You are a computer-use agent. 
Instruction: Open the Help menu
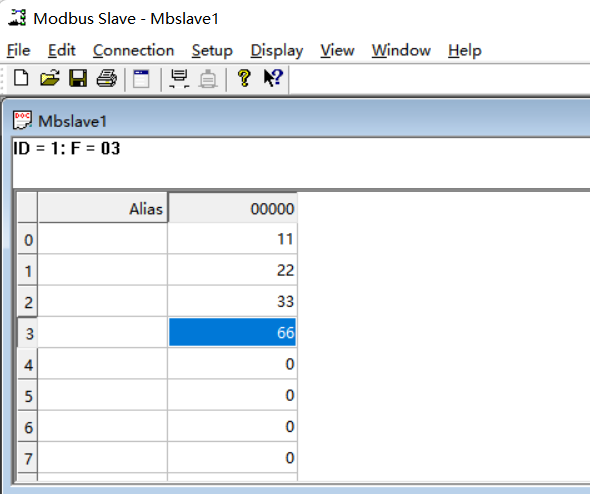coord(465,50)
